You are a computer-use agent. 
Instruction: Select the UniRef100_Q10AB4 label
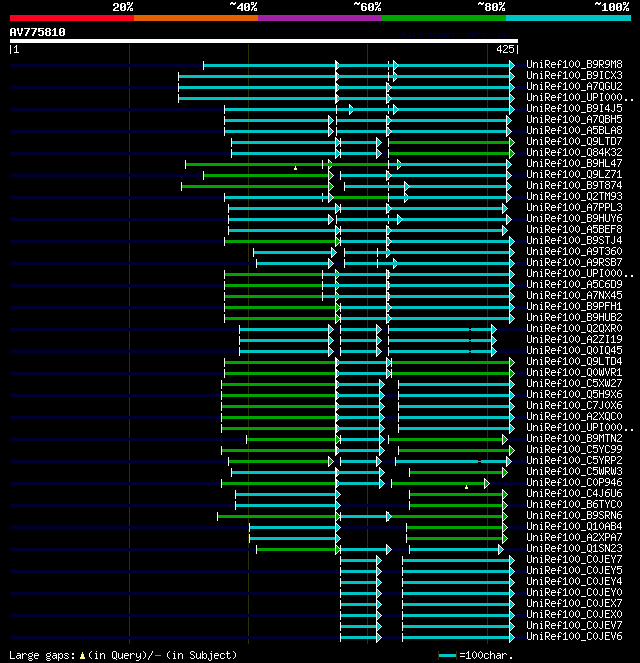(x=574, y=526)
